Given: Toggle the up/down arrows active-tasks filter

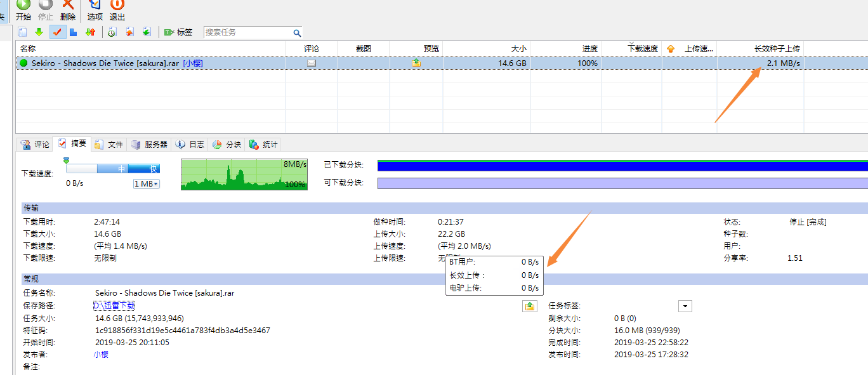Looking at the screenshot, I should (90, 32).
